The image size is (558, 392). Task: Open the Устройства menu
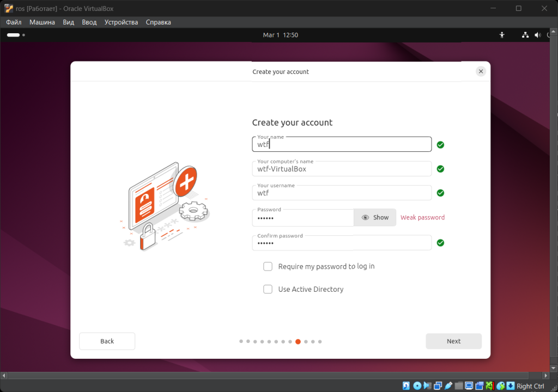[121, 22]
